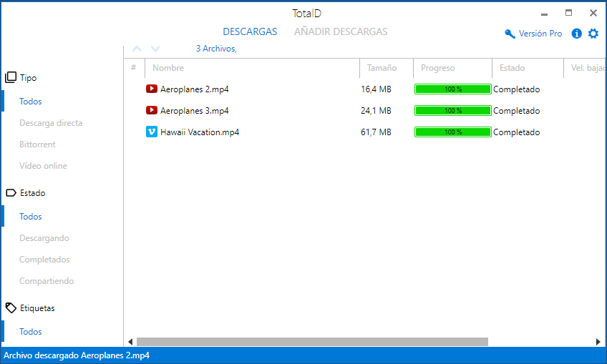
Task: Click the Estado sidebar heading
Action: [32, 193]
